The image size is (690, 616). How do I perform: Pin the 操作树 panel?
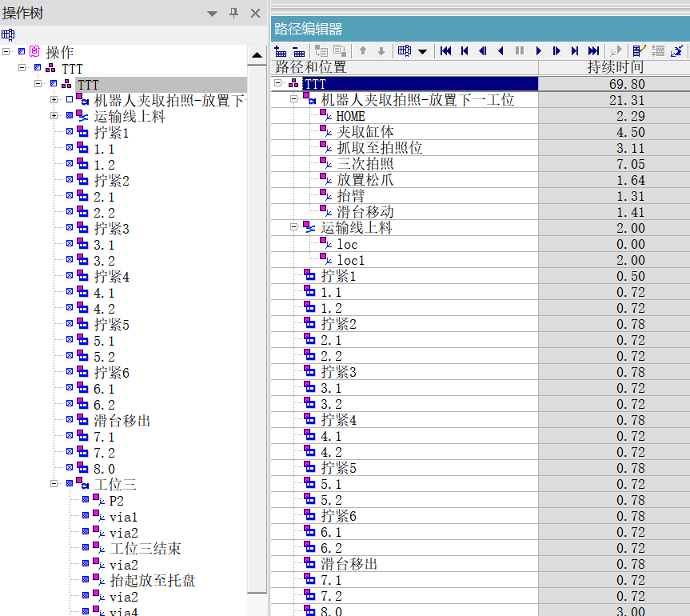click(233, 14)
